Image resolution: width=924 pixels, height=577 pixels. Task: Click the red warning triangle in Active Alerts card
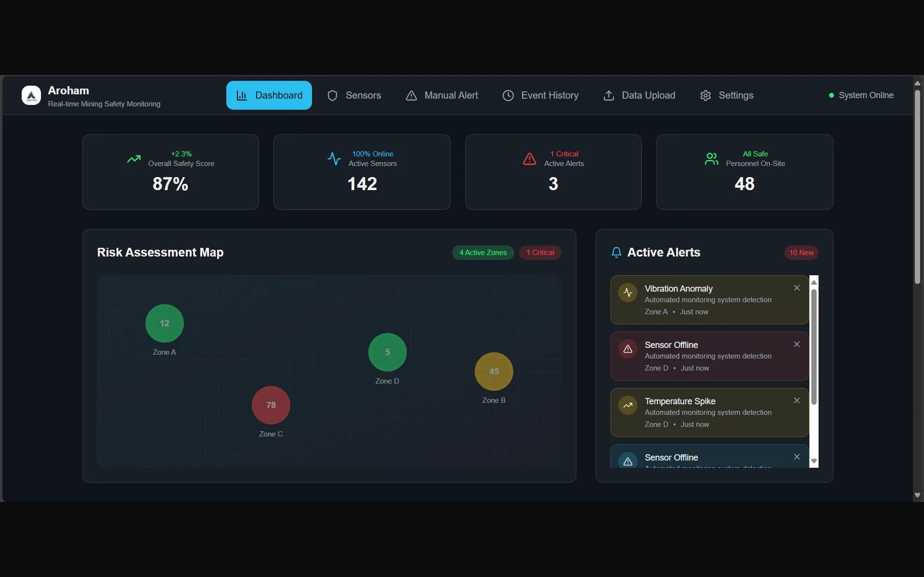[530, 159]
